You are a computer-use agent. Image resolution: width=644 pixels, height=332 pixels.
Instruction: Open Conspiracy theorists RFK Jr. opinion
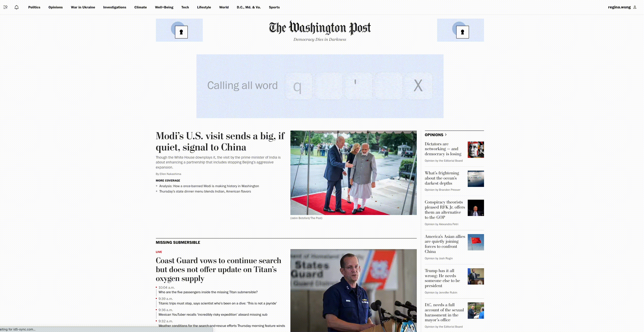point(445,210)
